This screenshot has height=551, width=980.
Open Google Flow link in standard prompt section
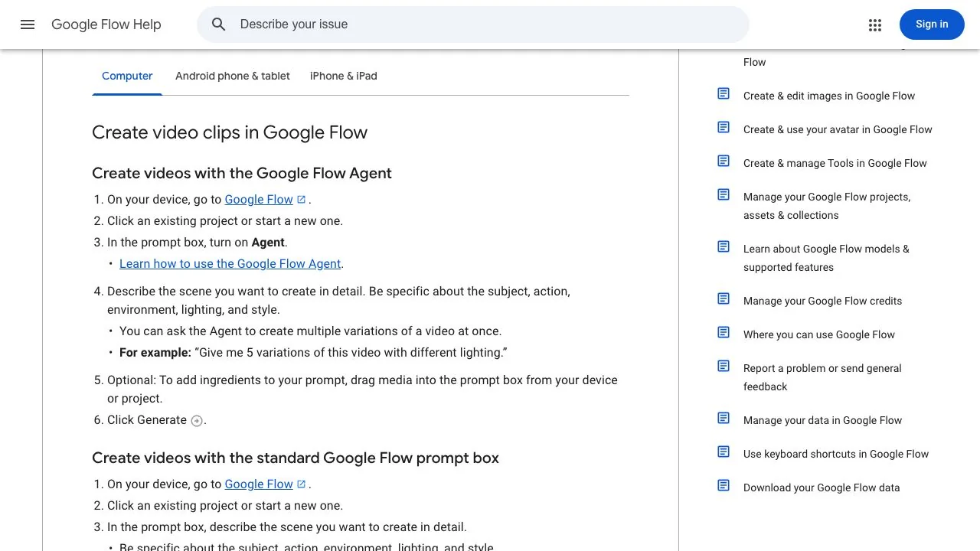point(259,484)
